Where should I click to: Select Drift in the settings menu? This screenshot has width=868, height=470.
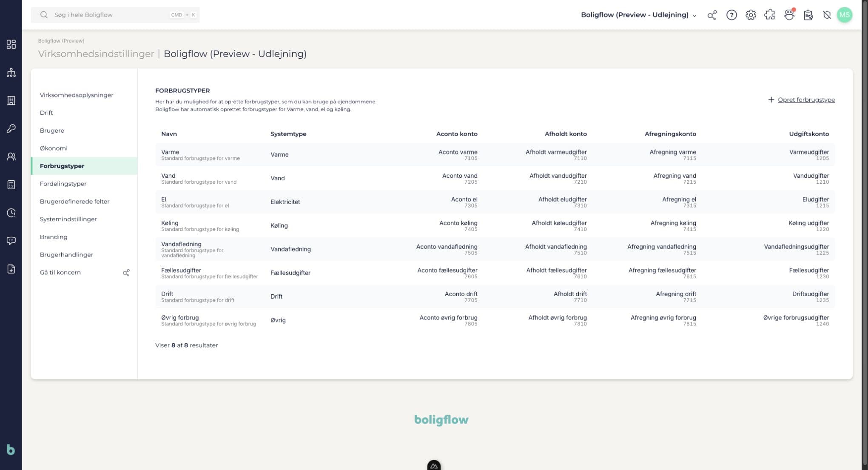click(46, 113)
